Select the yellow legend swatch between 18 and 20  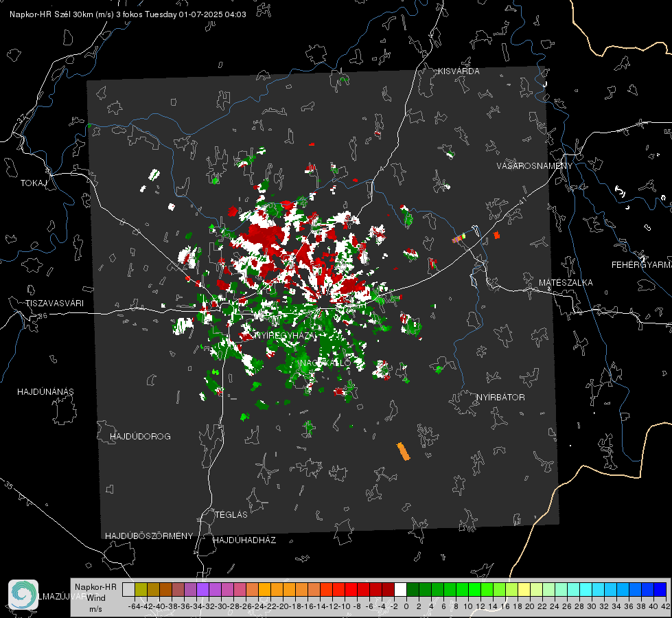[x=524, y=590]
